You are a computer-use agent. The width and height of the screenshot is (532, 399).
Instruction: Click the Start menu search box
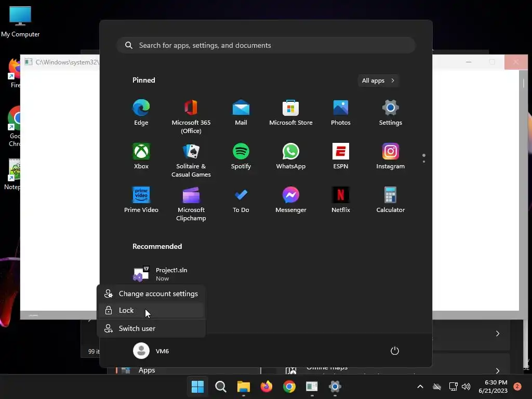(x=266, y=46)
